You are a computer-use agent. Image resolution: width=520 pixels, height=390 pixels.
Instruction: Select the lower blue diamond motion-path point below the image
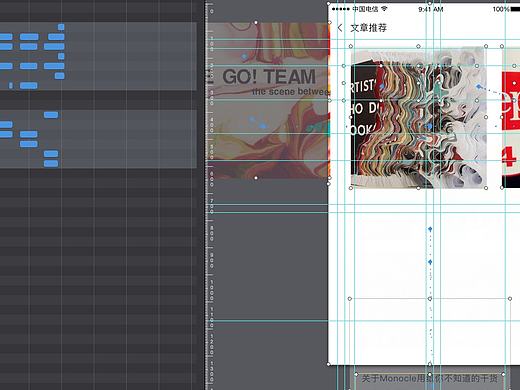coord(430,262)
